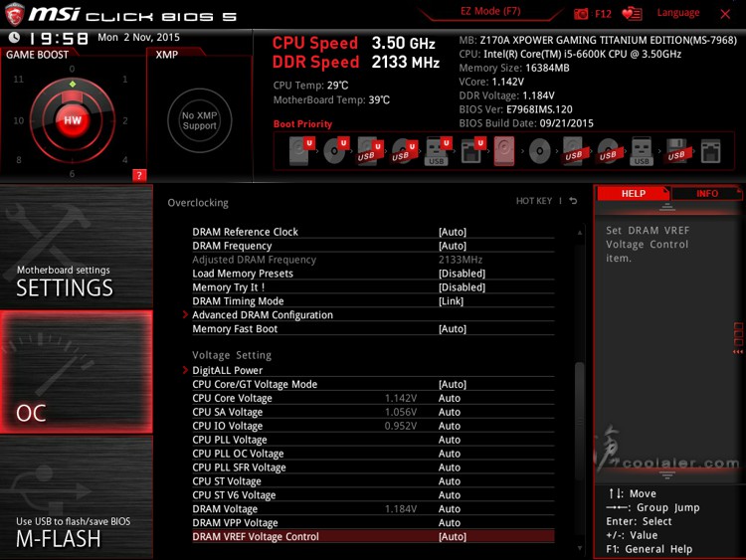
Task: Select the UEFI CD/DVD boot device icon
Action: 336,151
